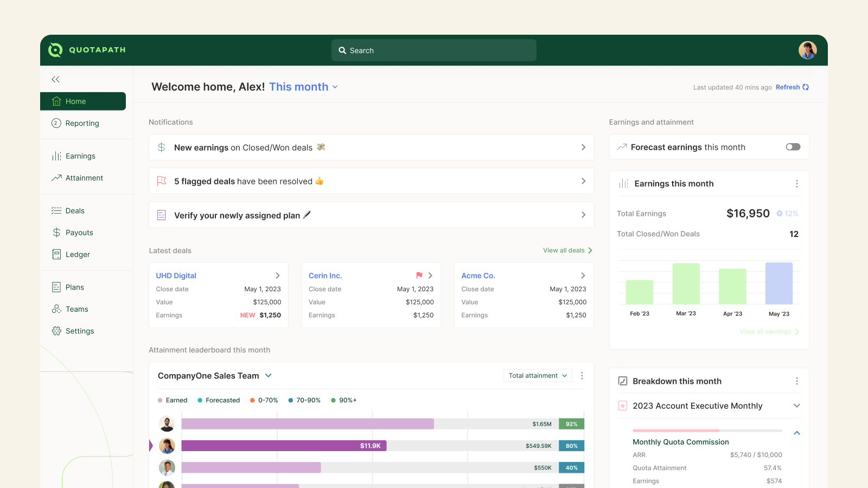868x488 pixels.
Task: Go to Payouts in the sidebar
Action: click(x=79, y=233)
